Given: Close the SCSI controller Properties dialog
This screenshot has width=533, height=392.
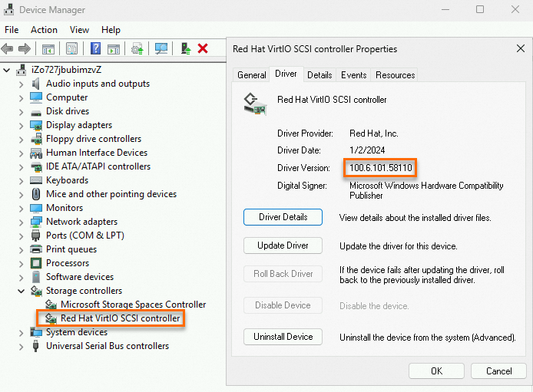Looking at the screenshot, I should (x=521, y=48).
